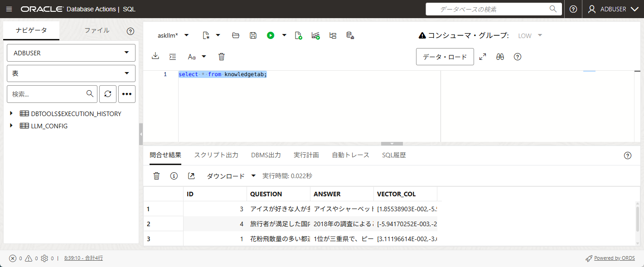The height and width of the screenshot is (267, 644).
Task: Open the help icon in header
Action: [x=573, y=9]
